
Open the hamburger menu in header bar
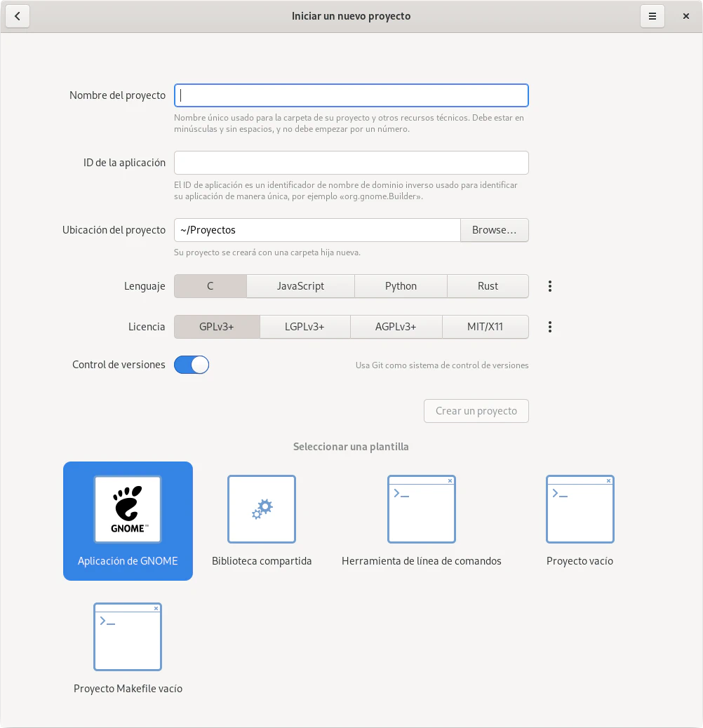(x=652, y=16)
